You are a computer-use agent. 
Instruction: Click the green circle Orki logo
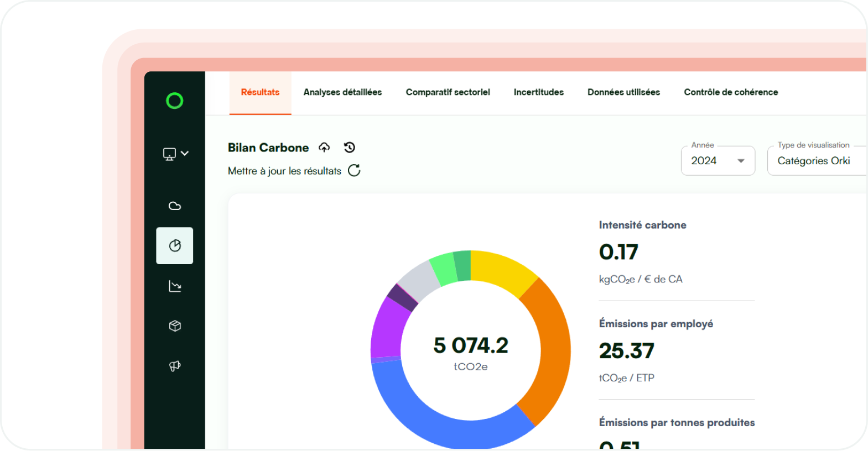click(x=174, y=101)
